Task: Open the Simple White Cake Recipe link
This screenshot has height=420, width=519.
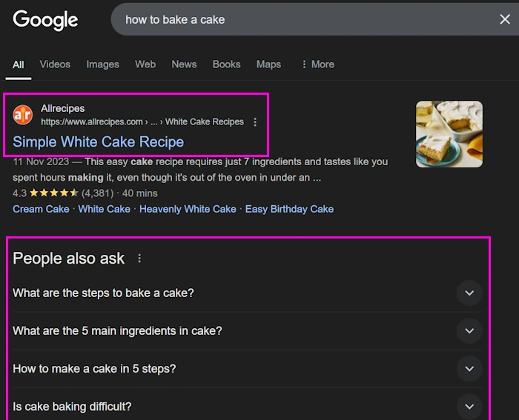Action: click(x=98, y=142)
